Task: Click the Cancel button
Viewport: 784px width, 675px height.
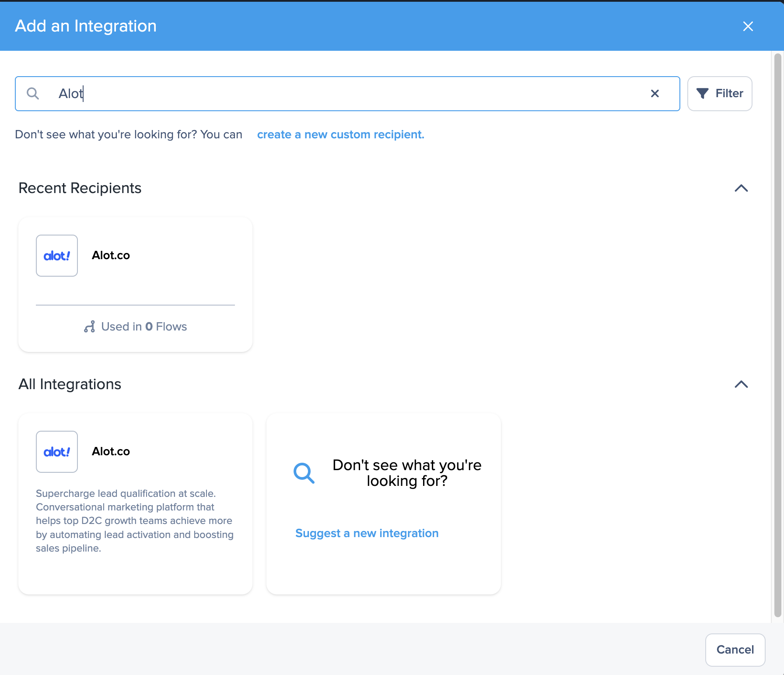Action: (x=735, y=650)
